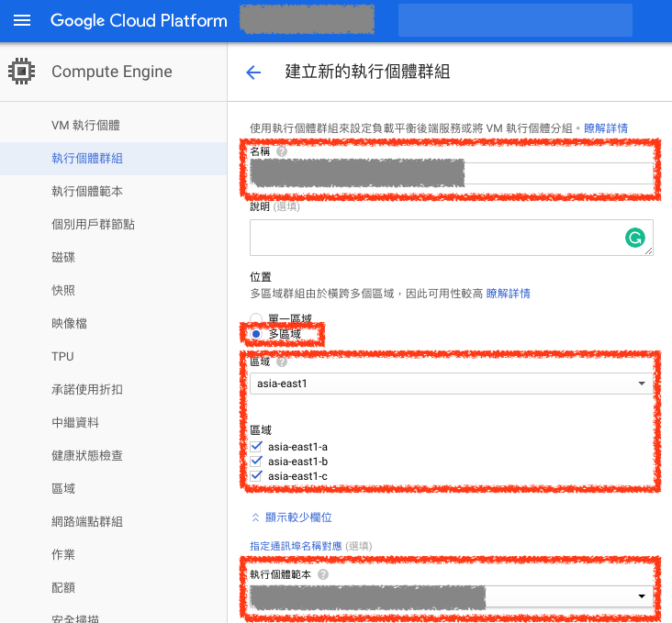The image size is (672, 623).
Task: Select the 單一區域 radio button
Action: 256,318
